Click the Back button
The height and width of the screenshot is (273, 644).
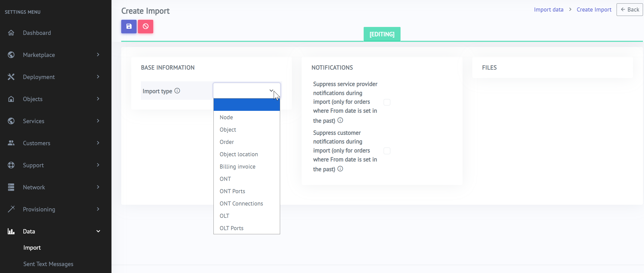629,10
